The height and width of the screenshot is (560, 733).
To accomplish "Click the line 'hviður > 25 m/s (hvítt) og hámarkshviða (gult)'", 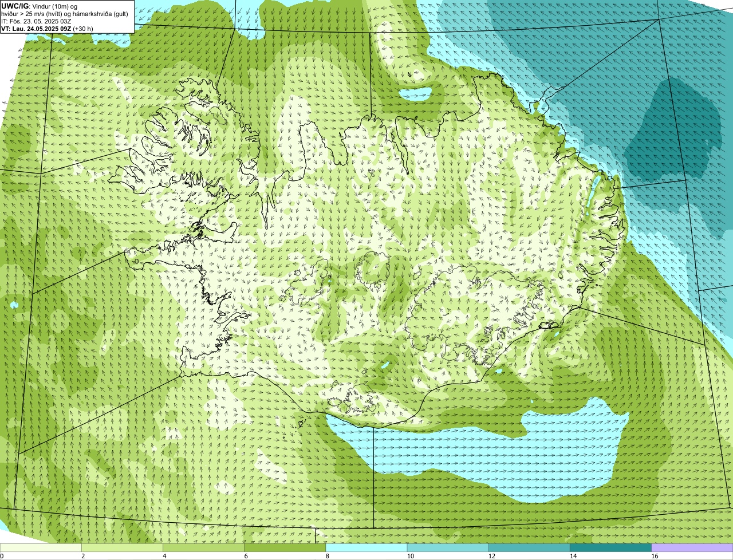I will point(65,14).
